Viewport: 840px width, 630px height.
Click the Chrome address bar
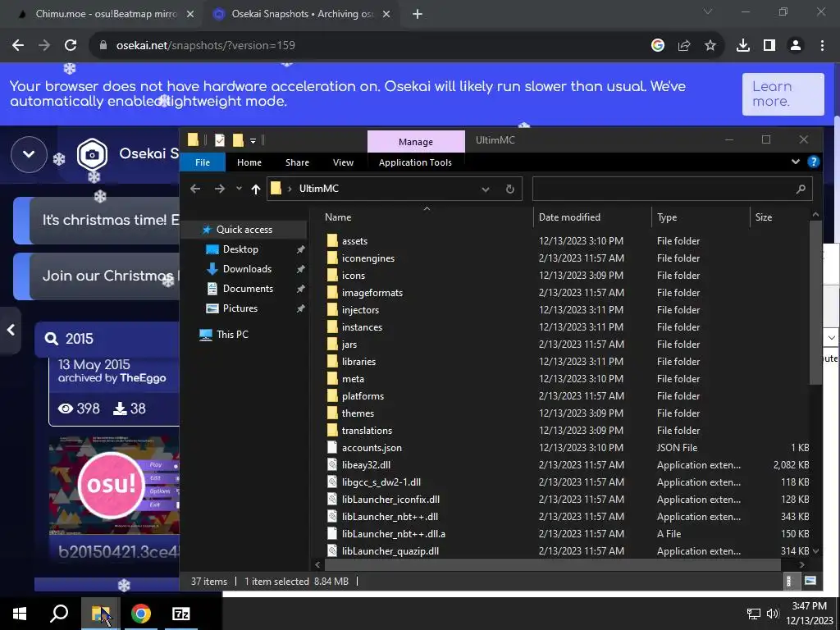click(x=370, y=46)
